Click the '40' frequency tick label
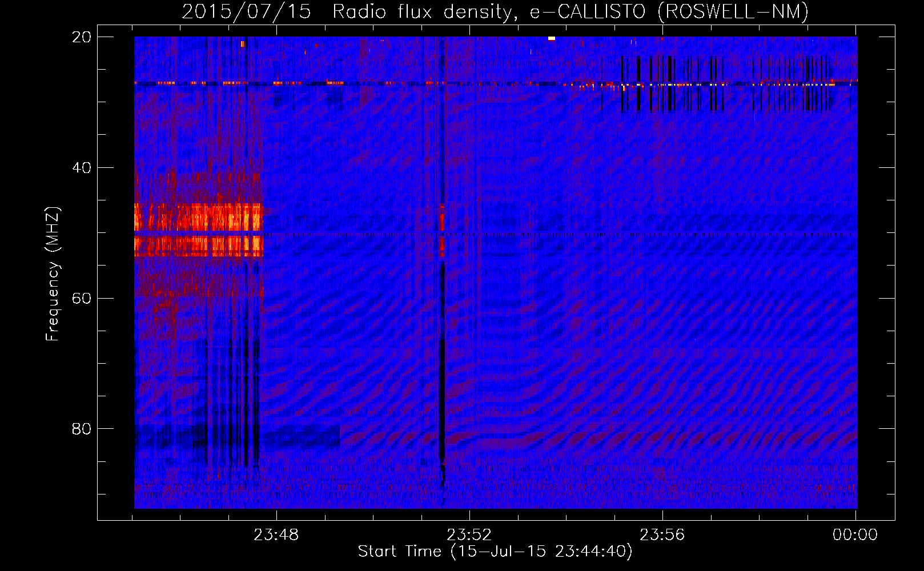The height and width of the screenshot is (571, 924). coord(82,168)
